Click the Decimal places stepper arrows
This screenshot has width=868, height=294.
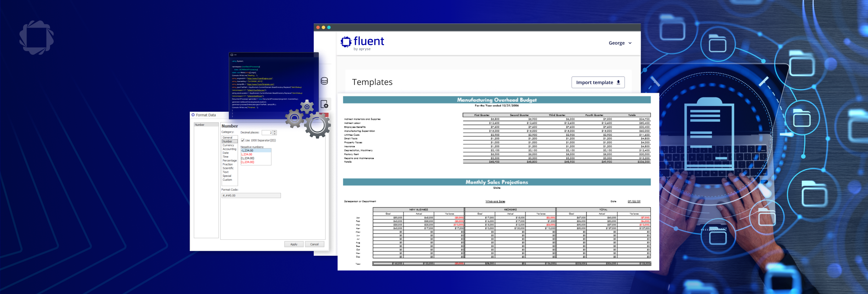click(274, 133)
